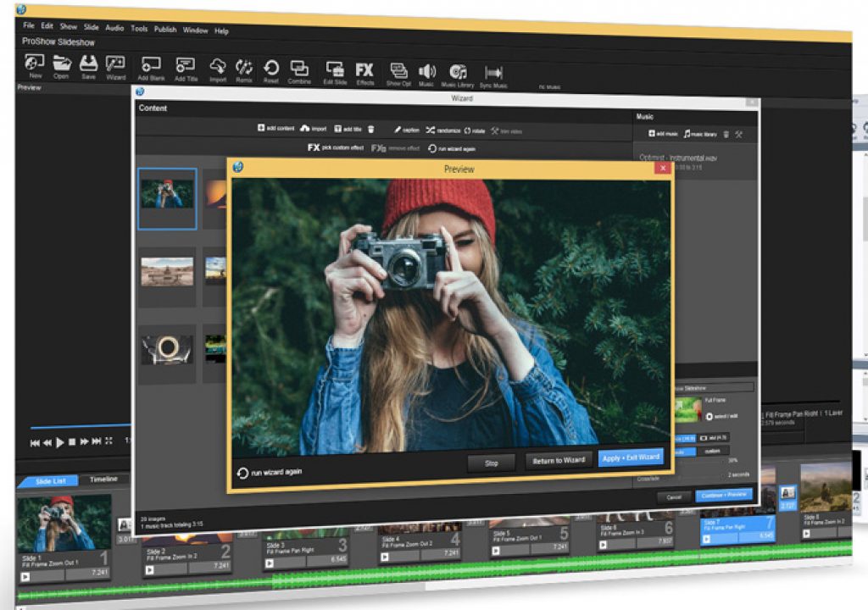Screen dimensions: 868x610
Task: Click import in the Wizard content toolbar
Action: 314,129
